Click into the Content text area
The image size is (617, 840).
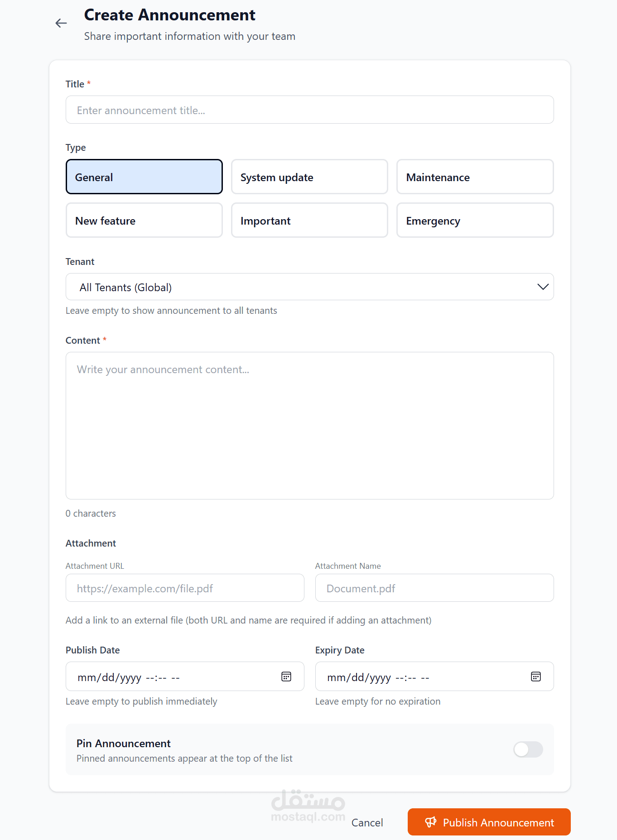pos(309,426)
